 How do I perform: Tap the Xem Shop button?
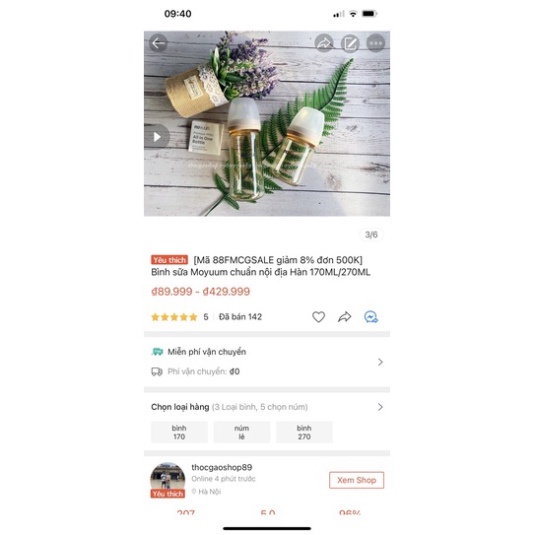pyautogui.click(x=357, y=480)
